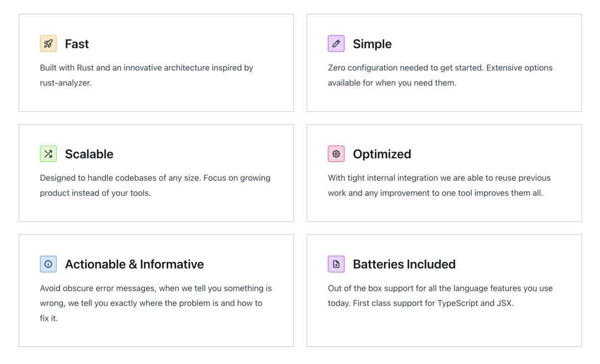600x364 pixels.
Task: Click the rocket icon beside Fast
Action: click(x=48, y=44)
